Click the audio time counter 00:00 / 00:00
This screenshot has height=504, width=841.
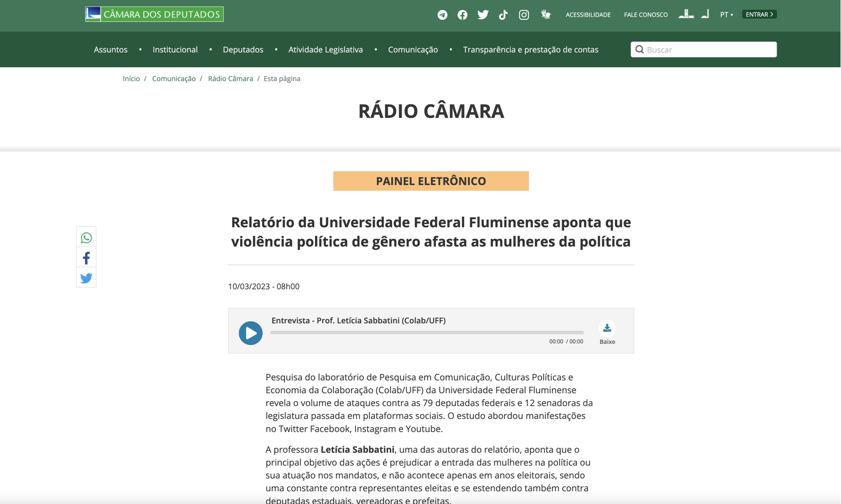tap(566, 341)
